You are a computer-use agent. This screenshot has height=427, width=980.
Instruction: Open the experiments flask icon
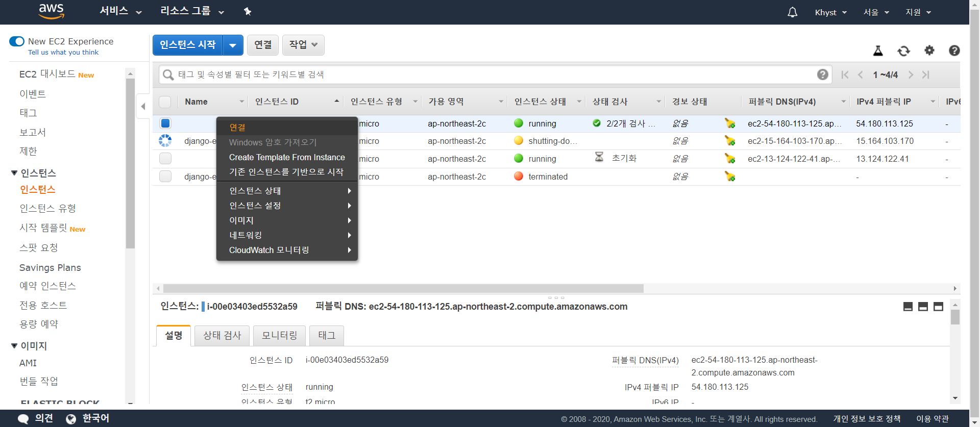[x=878, y=51]
